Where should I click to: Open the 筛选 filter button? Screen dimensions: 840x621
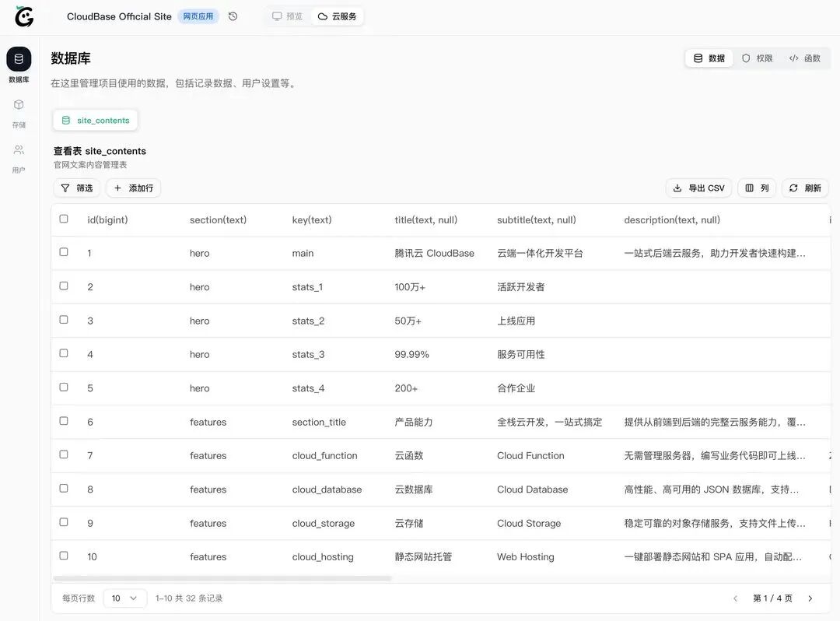click(76, 188)
